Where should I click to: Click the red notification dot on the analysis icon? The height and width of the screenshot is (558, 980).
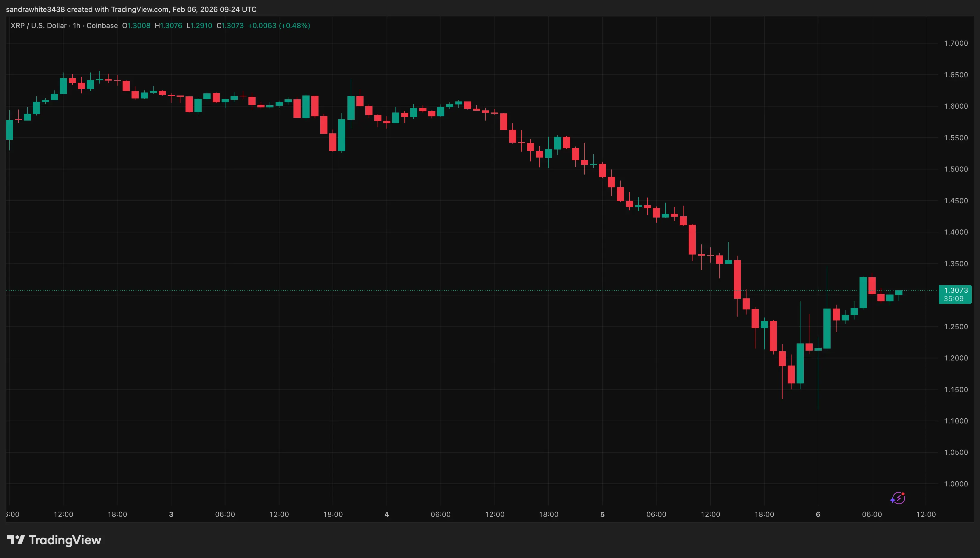(904, 494)
